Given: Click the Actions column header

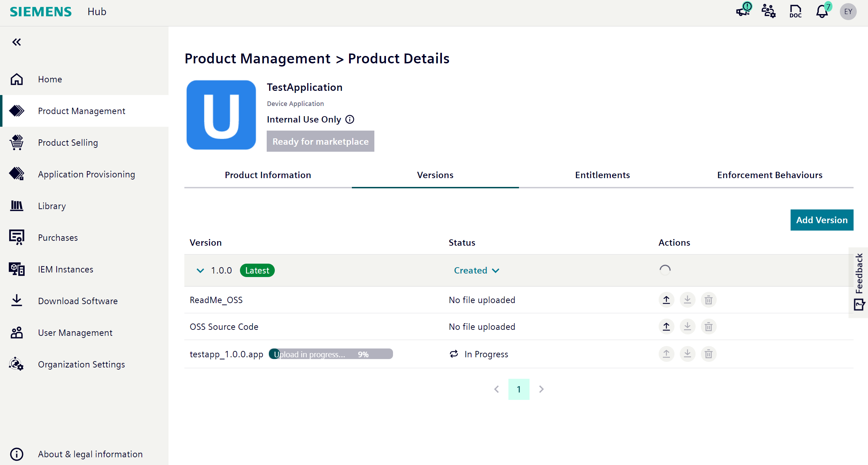Looking at the screenshot, I should click(x=674, y=243).
